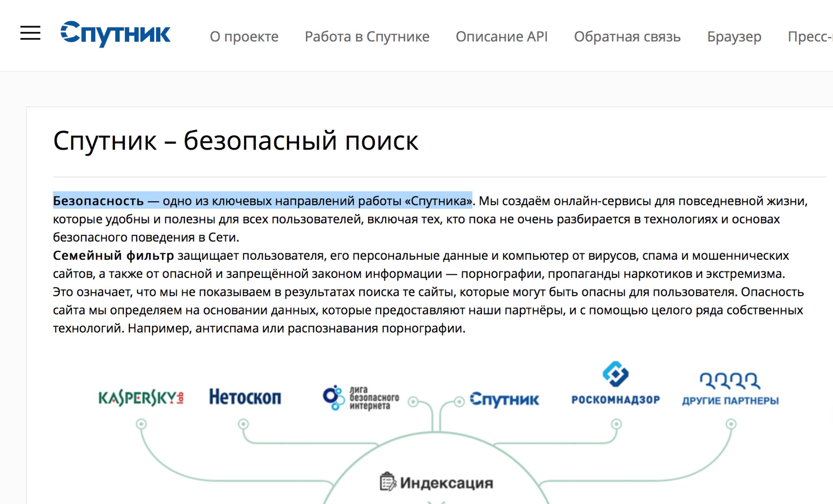This screenshot has width=833, height=504.
Task: Click the bold phrase Семейный фильтр
Action: point(113,256)
